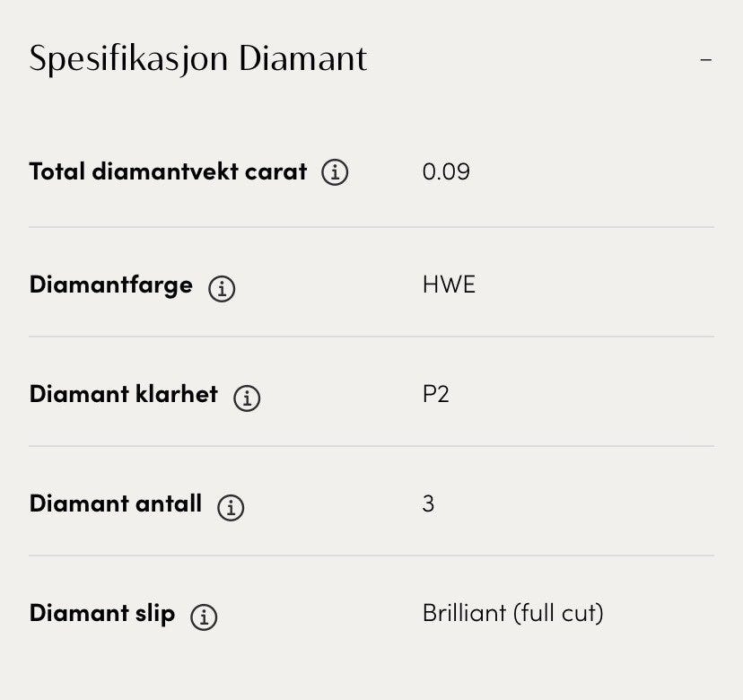The image size is (743, 700).
Task: Click the Diamant klarhet info icon
Action: 247,398
